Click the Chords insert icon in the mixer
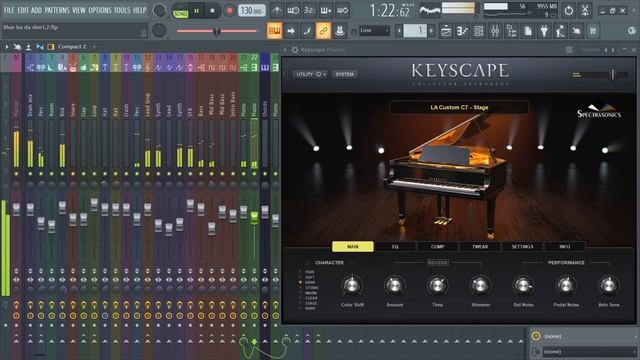Image resolution: width=640 pixels, height=360 pixels. tap(264, 67)
